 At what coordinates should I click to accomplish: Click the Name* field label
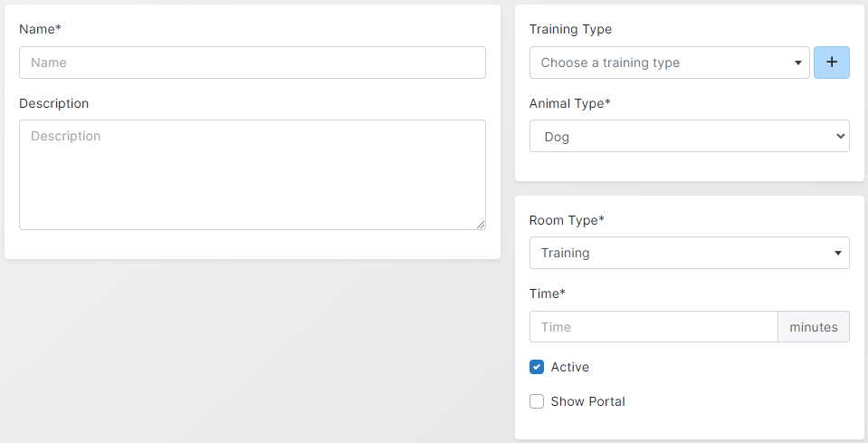click(x=40, y=29)
